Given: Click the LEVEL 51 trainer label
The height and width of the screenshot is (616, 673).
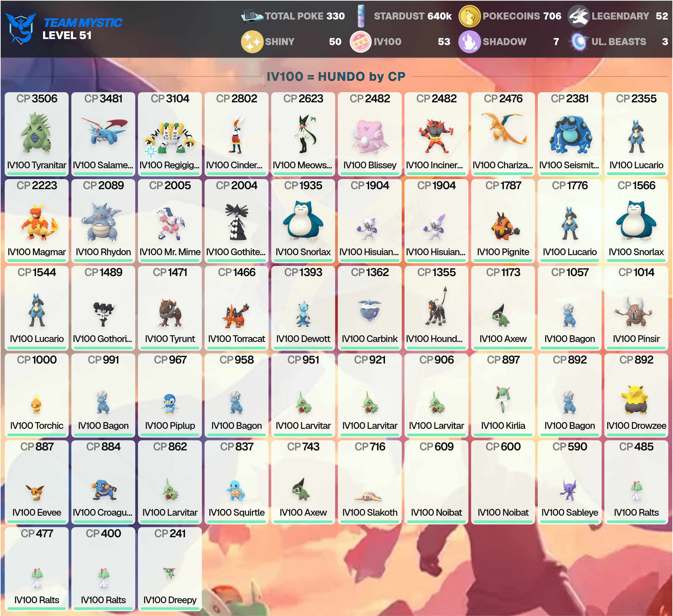Looking at the screenshot, I should [x=67, y=35].
